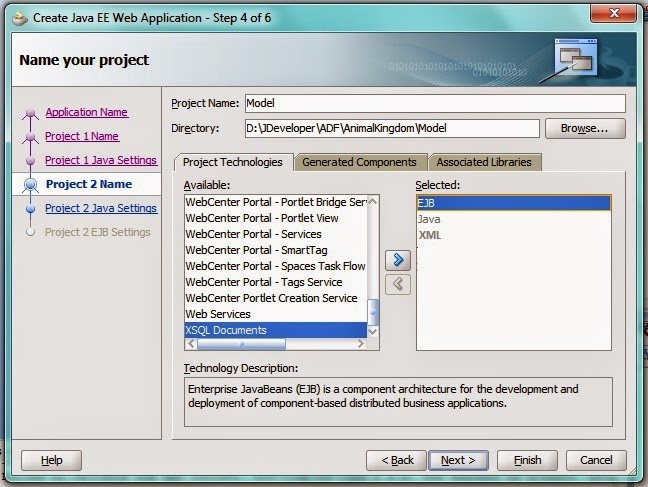
Task: Click the JDeveloper icon in title bar
Action: (20, 18)
